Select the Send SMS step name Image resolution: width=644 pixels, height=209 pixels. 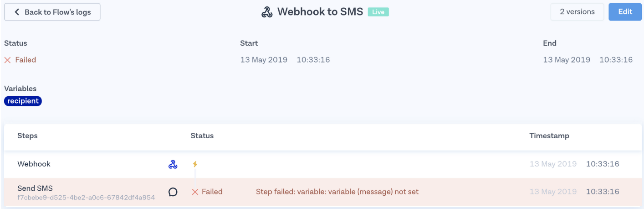(35, 188)
